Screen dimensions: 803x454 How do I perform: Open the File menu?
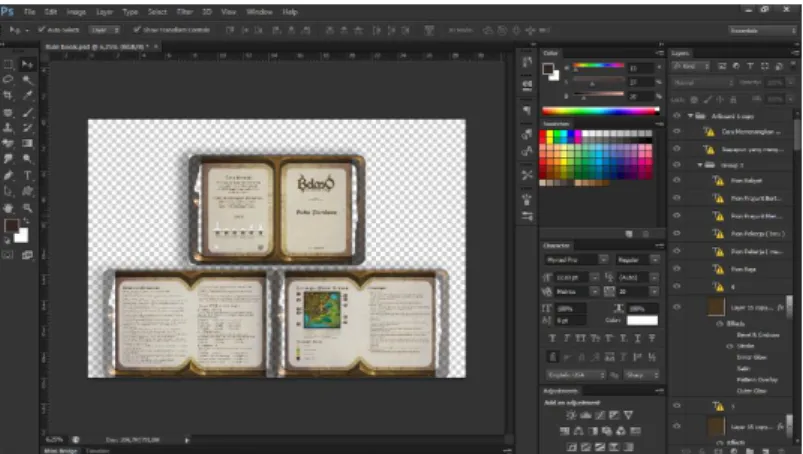coord(30,11)
